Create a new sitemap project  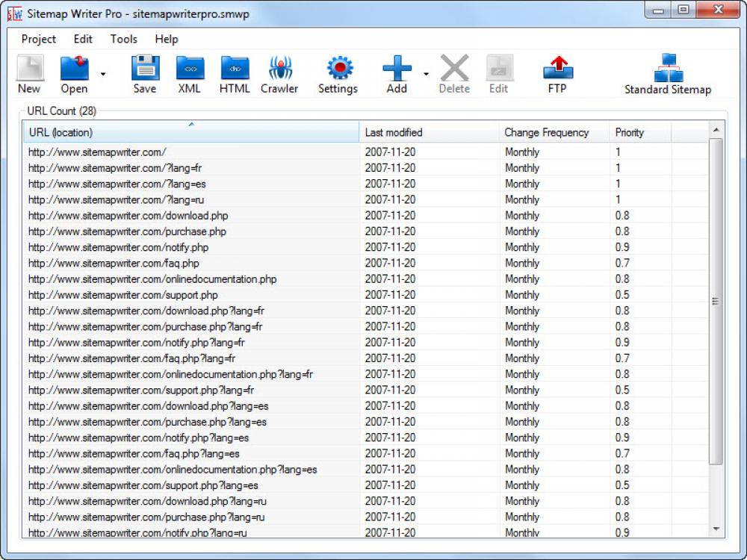[28, 72]
